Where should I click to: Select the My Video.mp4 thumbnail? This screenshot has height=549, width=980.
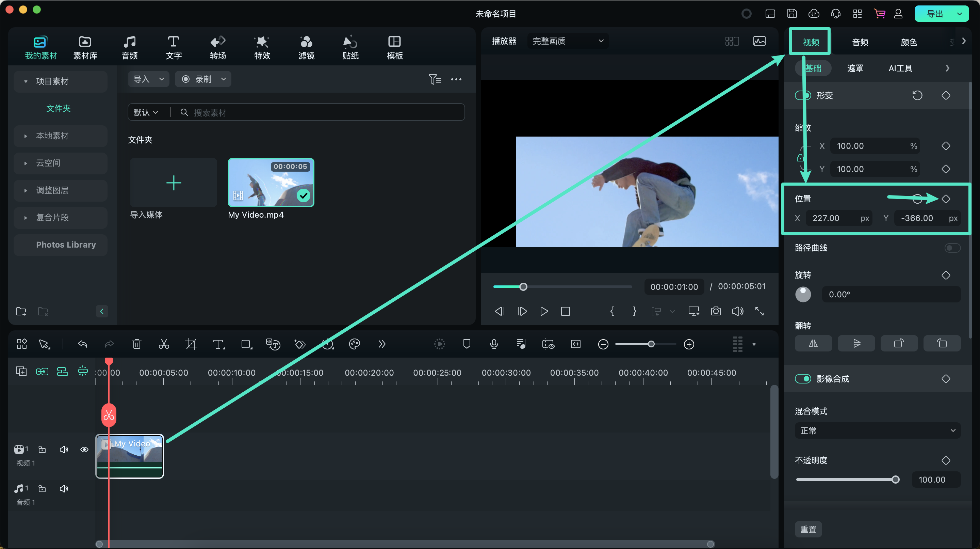pyautogui.click(x=271, y=183)
